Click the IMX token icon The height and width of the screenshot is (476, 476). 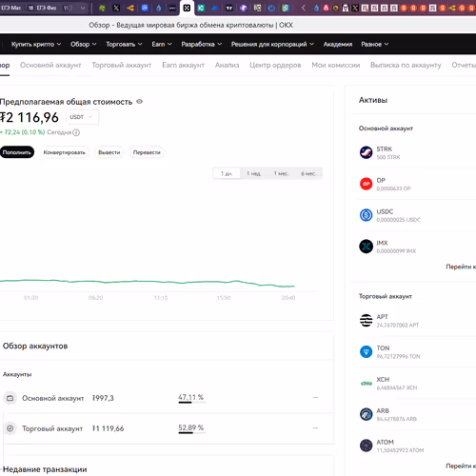(x=366, y=247)
